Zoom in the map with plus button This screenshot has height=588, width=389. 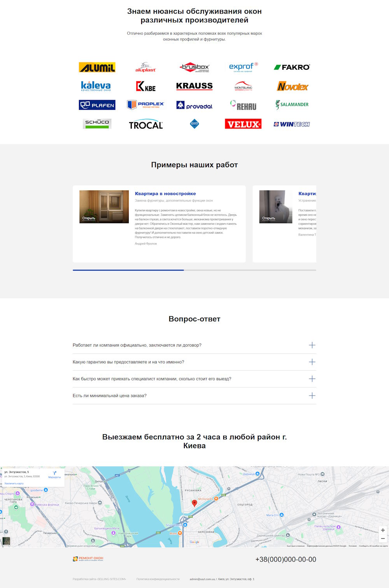tap(383, 530)
